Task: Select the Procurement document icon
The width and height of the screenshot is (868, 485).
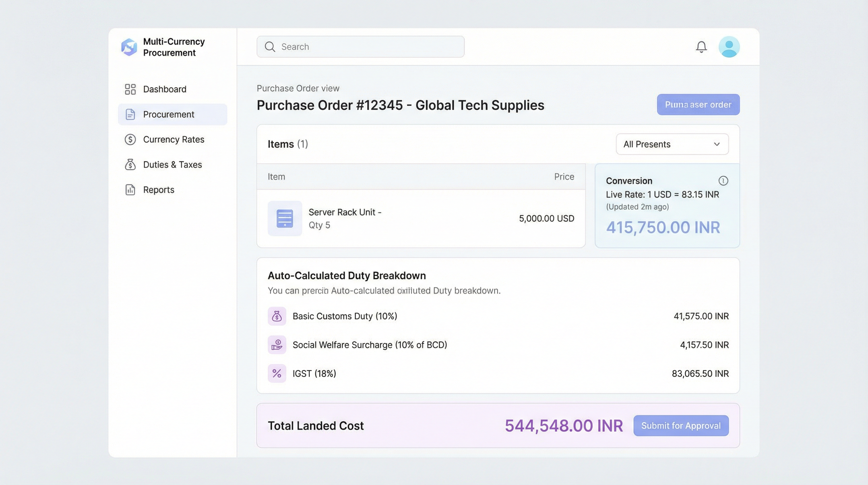Action: (130, 114)
